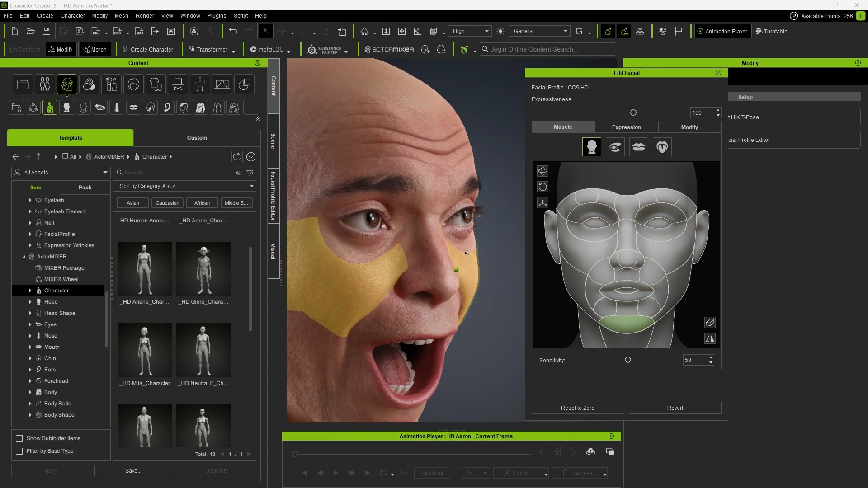Click the eraser icon beside face map

click(710, 322)
